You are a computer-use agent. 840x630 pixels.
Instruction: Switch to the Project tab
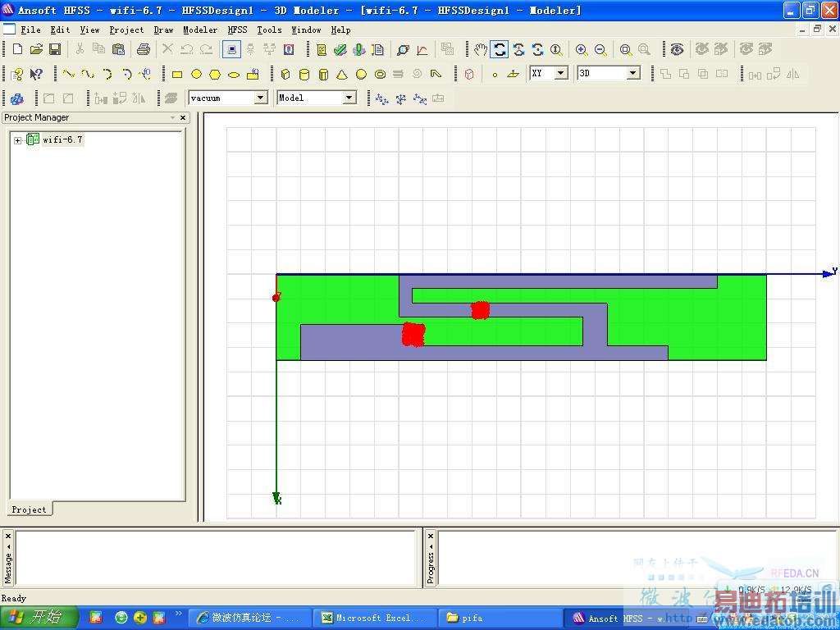point(30,509)
